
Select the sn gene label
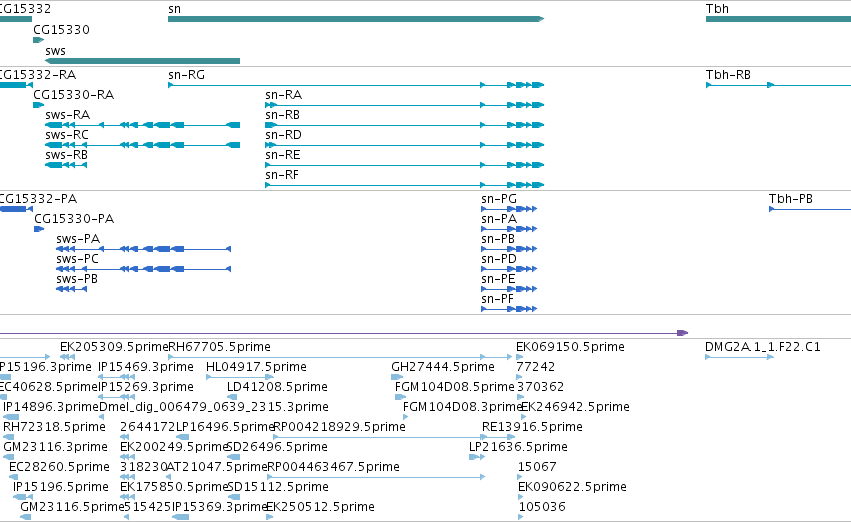click(x=174, y=9)
